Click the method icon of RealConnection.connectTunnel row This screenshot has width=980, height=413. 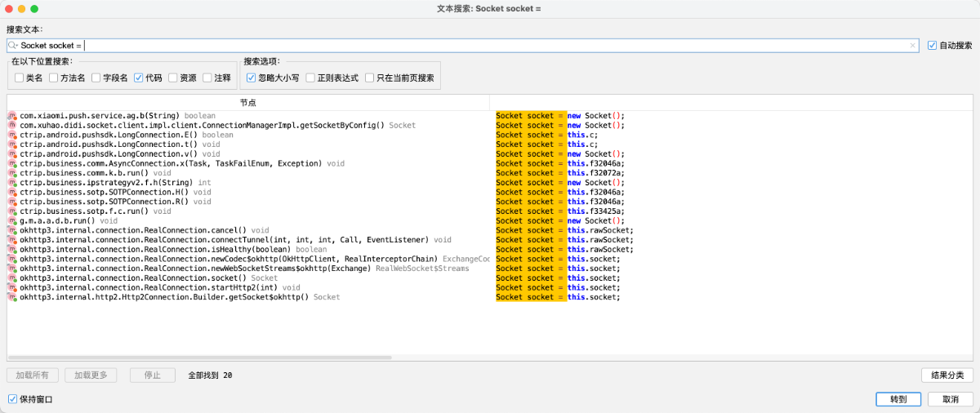12,240
